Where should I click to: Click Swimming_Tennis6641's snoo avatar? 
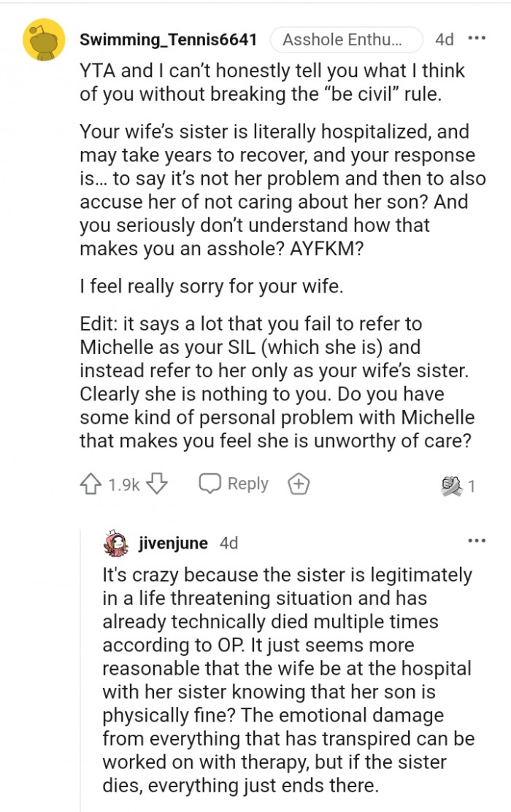pyautogui.click(x=44, y=39)
